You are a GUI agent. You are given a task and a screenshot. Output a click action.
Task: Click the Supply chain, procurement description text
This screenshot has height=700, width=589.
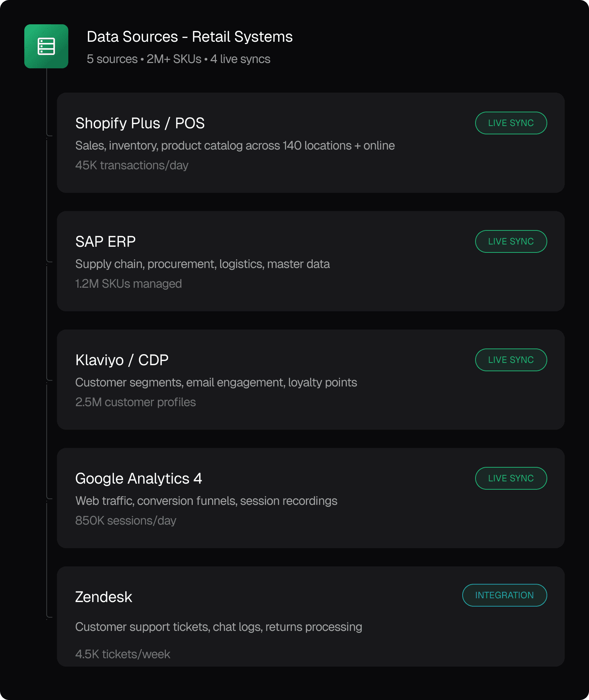tap(202, 264)
